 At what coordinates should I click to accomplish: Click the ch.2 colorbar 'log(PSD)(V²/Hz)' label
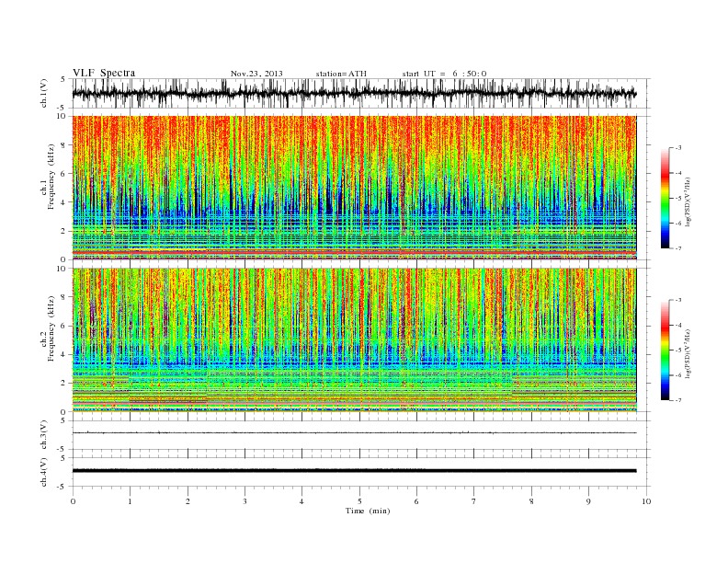pyautogui.click(x=688, y=353)
